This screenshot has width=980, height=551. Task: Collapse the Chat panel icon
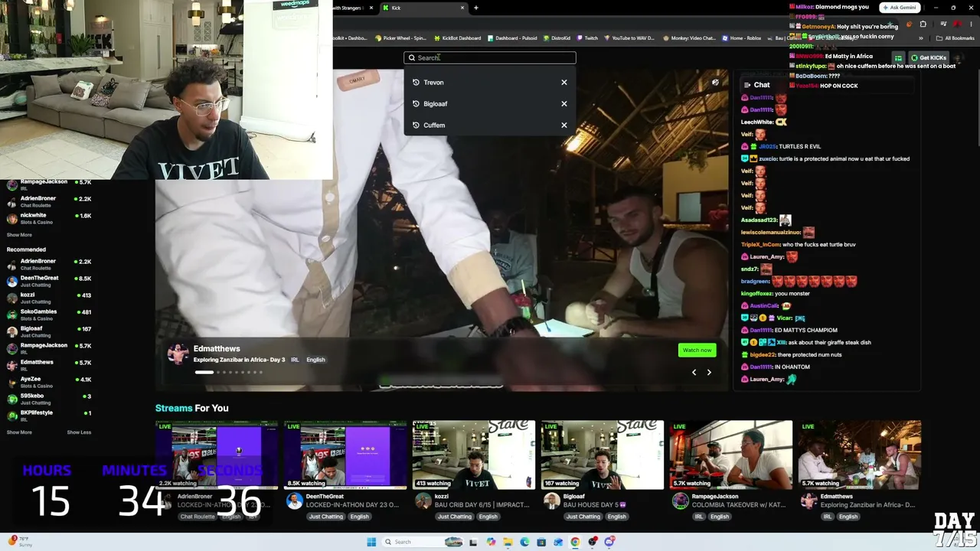747,85
